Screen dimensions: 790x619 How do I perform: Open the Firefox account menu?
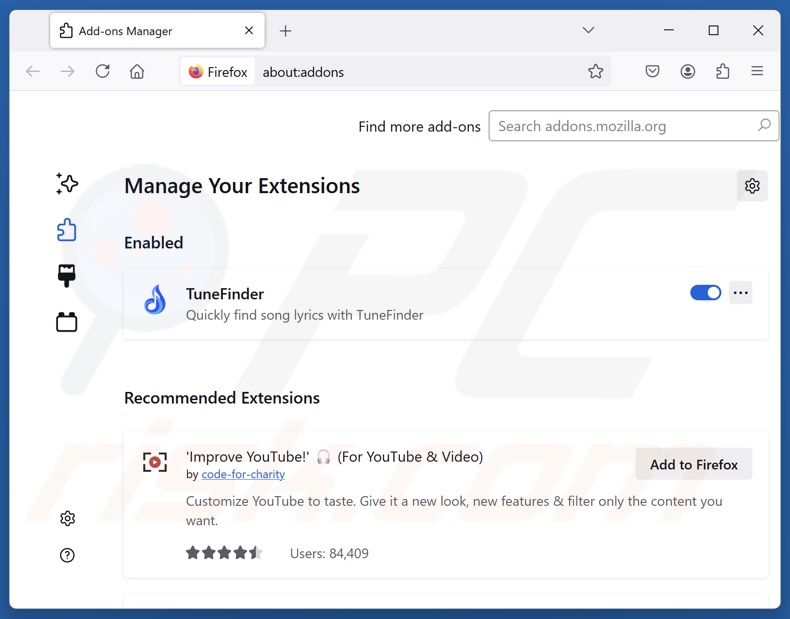tap(688, 72)
